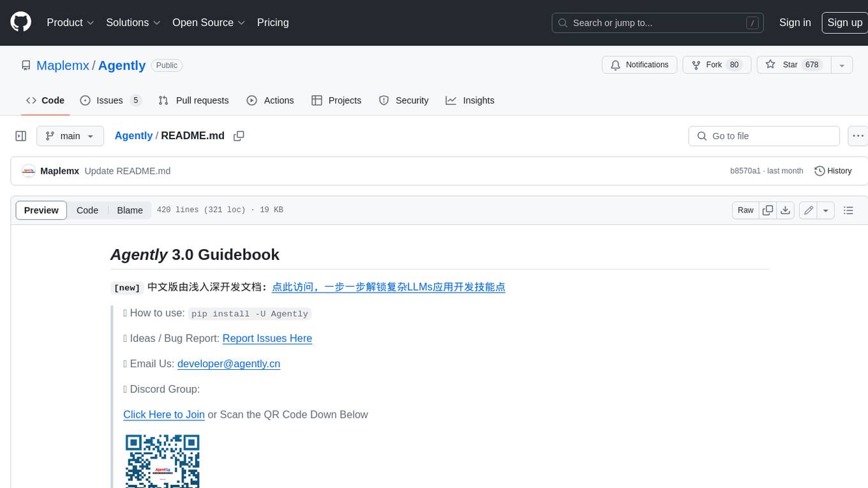This screenshot has width=868, height=488.
Task: Open the Issues tab
Action: [110, 100]
